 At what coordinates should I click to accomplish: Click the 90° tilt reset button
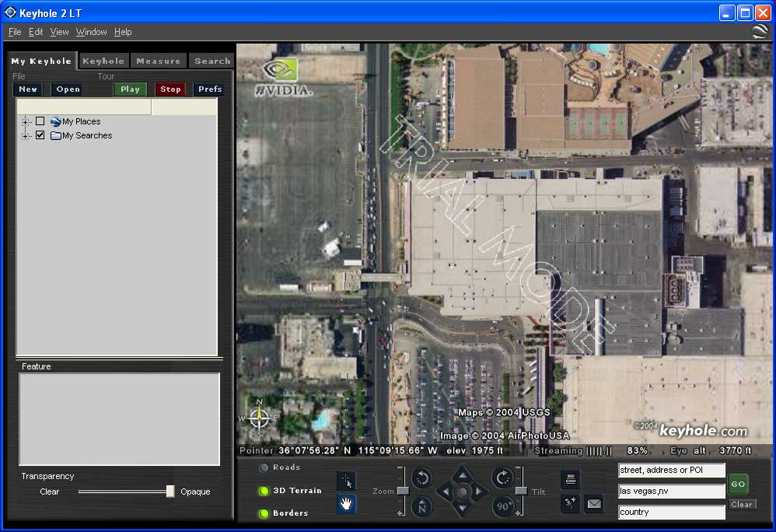tap(502, 507)
